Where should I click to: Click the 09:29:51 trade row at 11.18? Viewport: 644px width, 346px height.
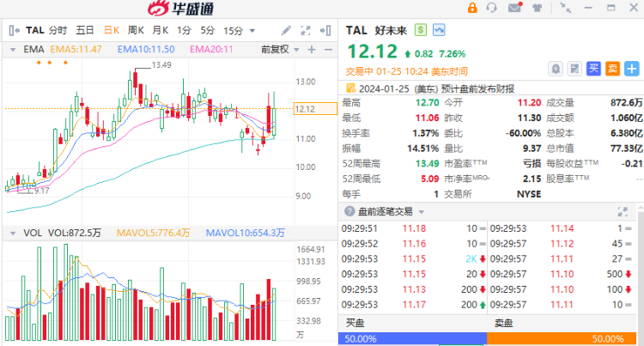(414, 228)
